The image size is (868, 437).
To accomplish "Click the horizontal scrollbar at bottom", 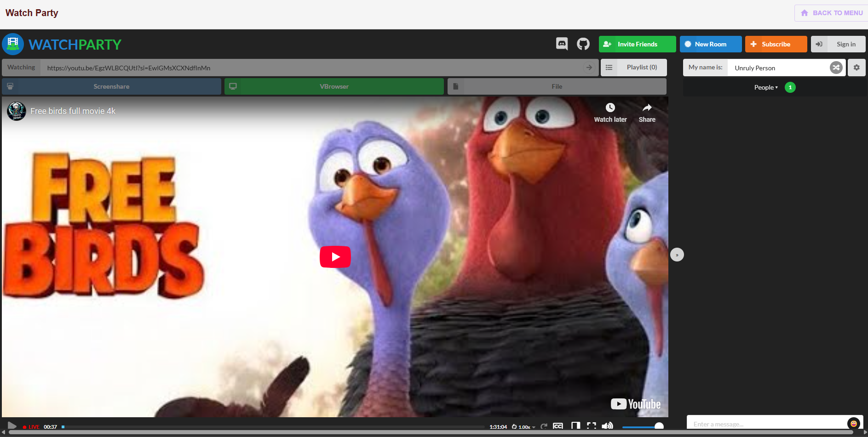I will 431,432.
